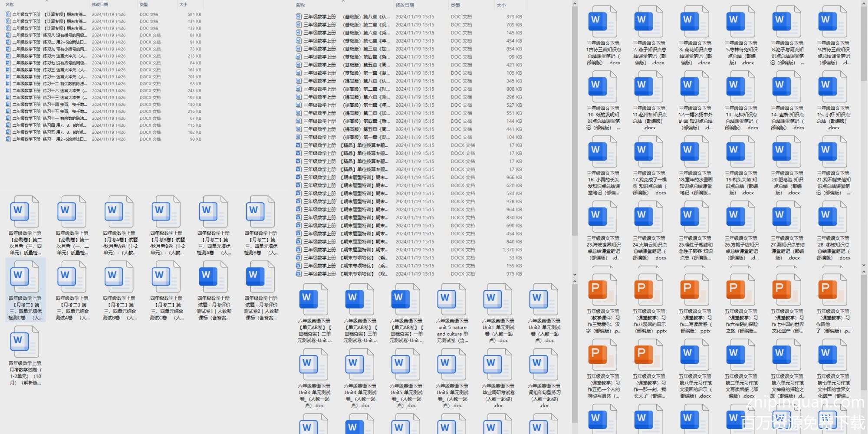The image size is (868, 434).
Task: Click scroll-down arrow of middle list scrollbar
Action: click(x=575, y=275)
